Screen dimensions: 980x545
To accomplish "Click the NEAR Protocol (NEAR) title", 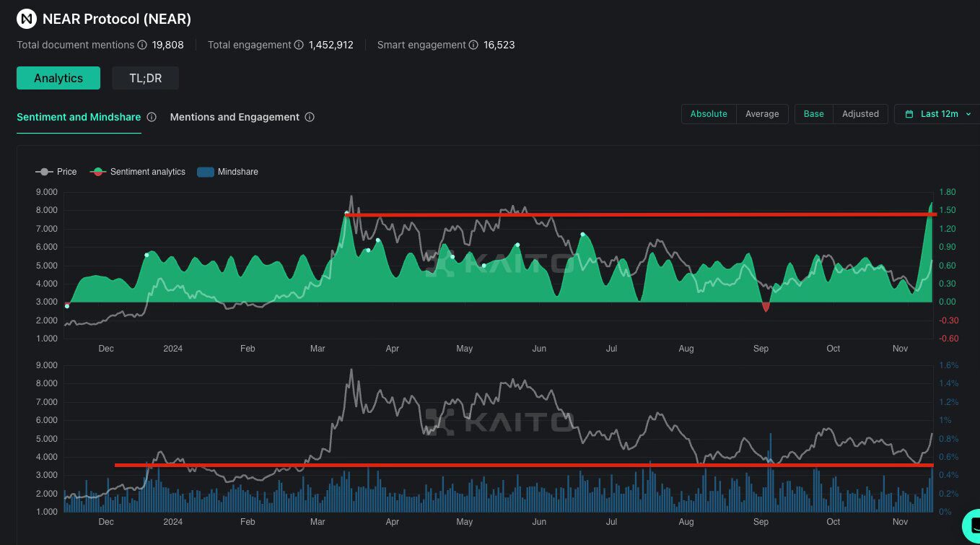I will tap(117, 19).
